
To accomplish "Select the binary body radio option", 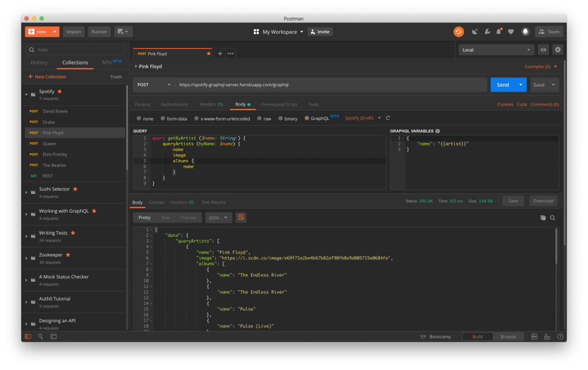I will tap(280, 118).
